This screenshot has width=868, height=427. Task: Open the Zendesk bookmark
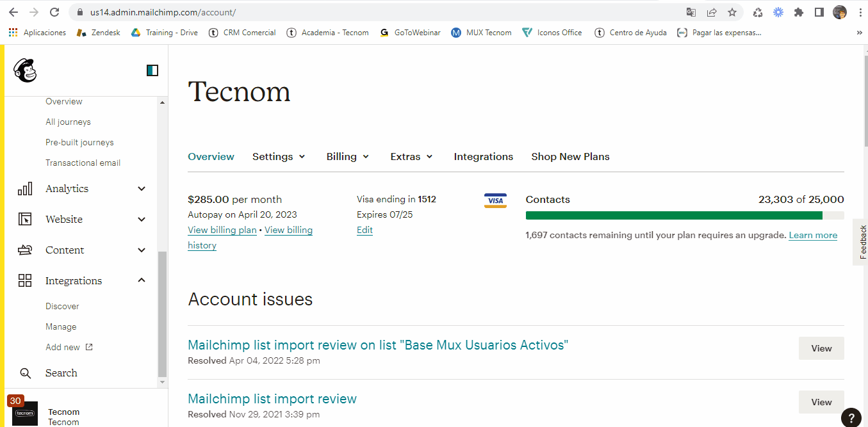[98, 32]
